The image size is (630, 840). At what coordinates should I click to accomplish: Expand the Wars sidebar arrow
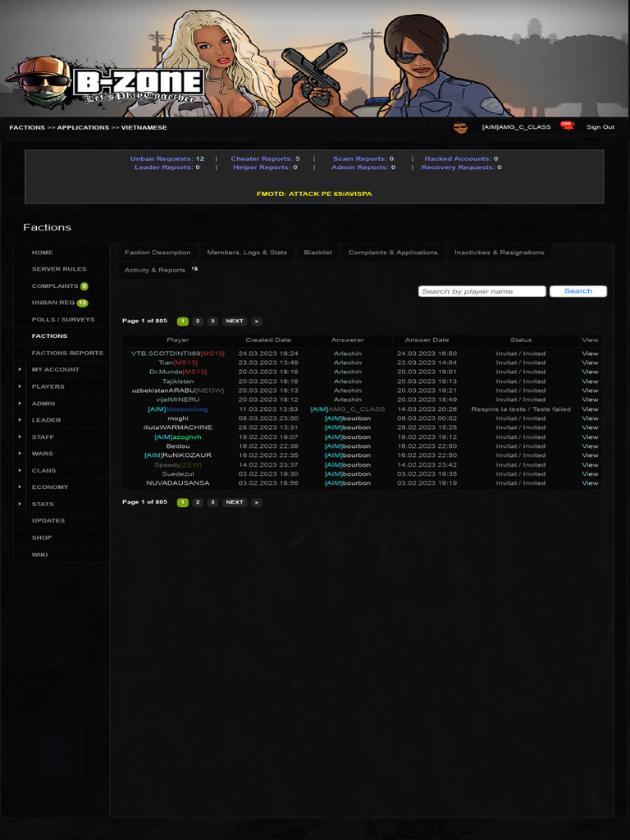[21, 454]
